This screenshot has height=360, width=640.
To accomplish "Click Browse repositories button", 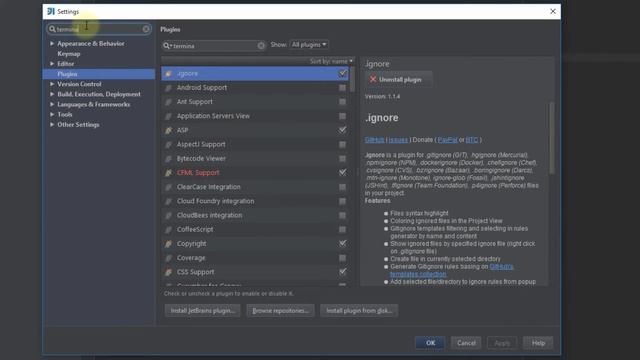I will click(280, 311).
